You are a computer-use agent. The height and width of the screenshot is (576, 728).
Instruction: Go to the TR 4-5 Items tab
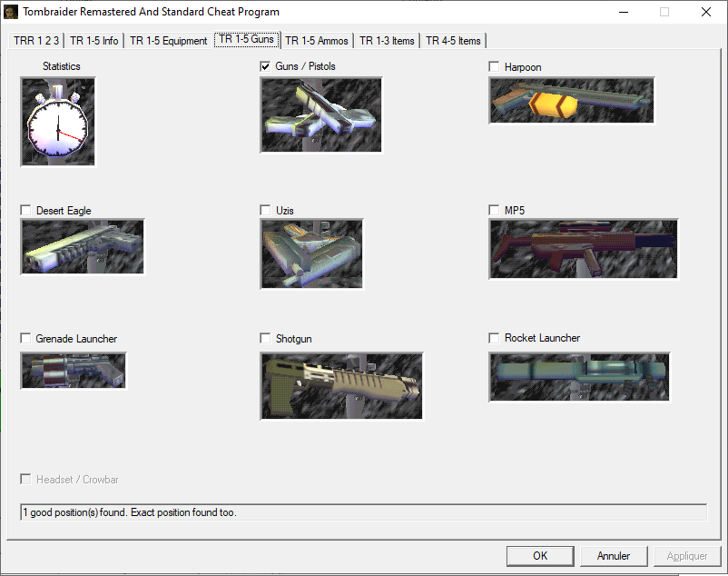[453, 41]
